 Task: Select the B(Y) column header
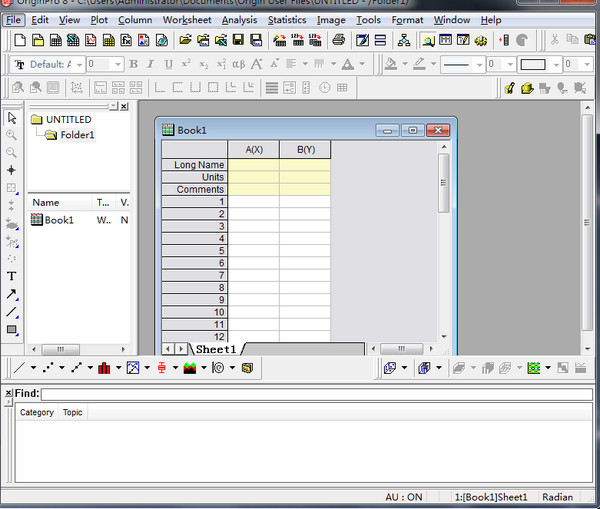[306, 150]
